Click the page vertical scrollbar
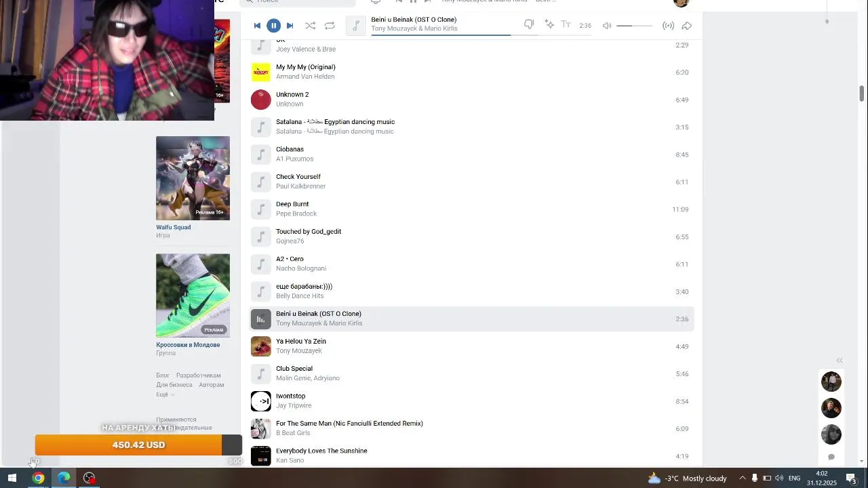 tap(862, 94)
